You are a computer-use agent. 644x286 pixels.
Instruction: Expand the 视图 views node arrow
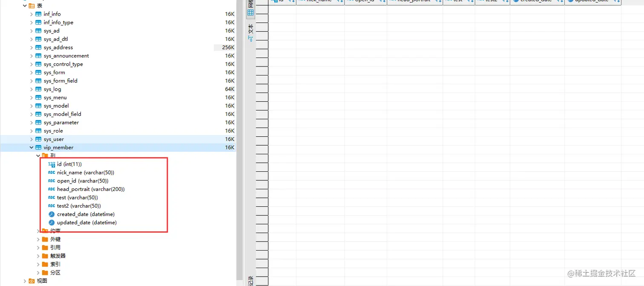(x=25, y=281)
